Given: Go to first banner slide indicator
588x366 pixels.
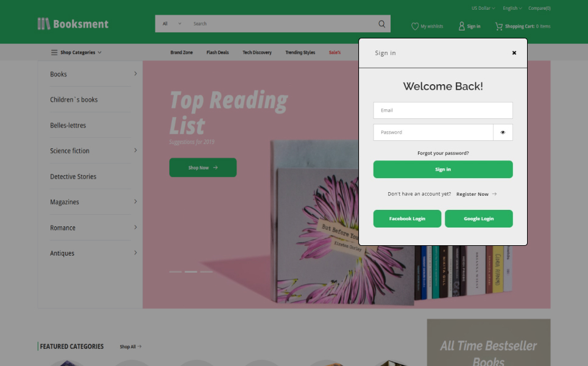Looking at the screenshot, I should (x=175, y=271).
